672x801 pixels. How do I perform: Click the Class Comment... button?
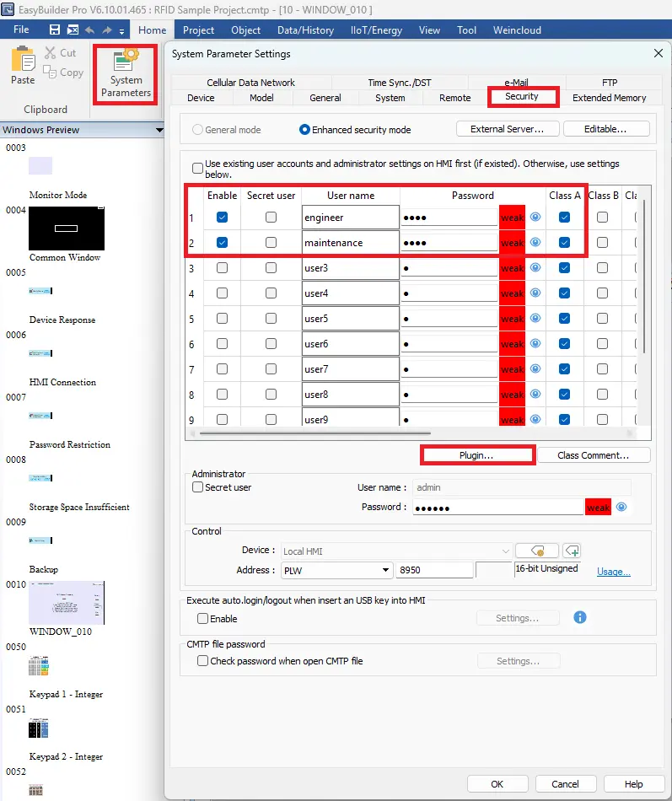594,455
